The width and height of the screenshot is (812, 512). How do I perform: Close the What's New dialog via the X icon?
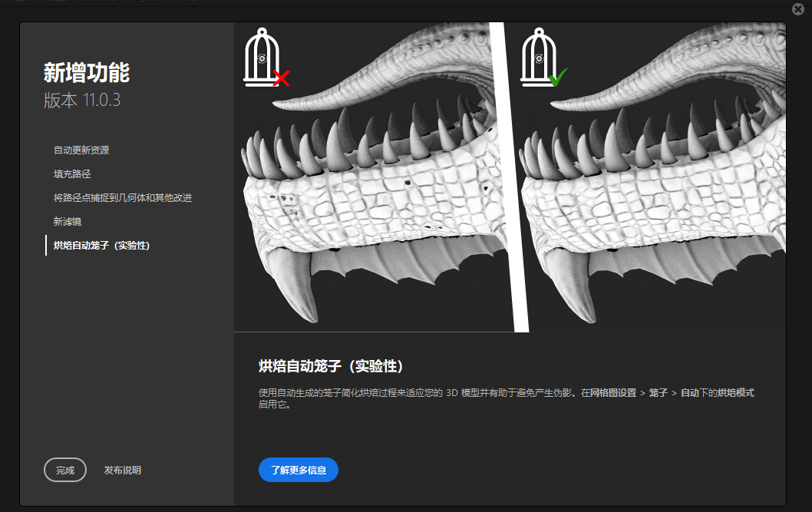click(797, 9)
